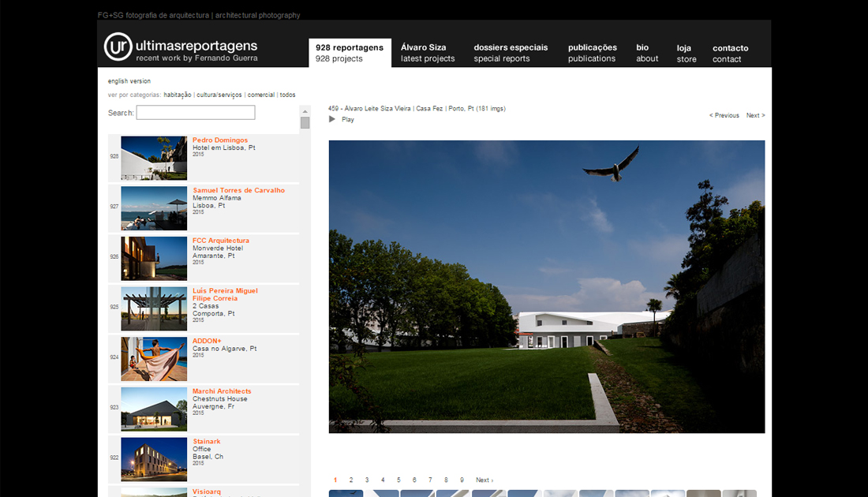Open the Álvaro Siza latest projects tab
Viewport: 868px width, 497px height.
click(x=427, y=53)
